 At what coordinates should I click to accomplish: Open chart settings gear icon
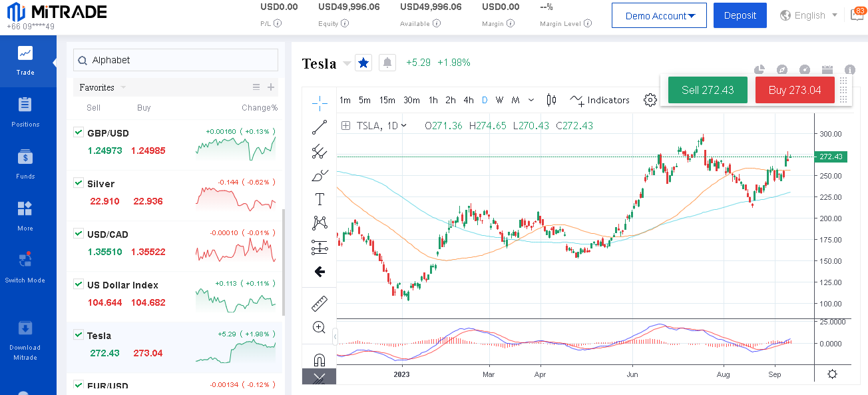click(x=650, y=100)
